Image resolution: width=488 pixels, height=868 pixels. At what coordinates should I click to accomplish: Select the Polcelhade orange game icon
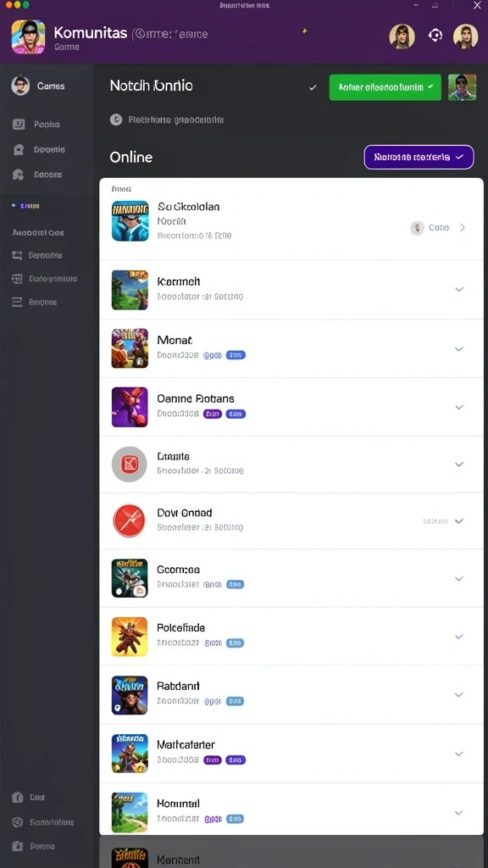130,637
